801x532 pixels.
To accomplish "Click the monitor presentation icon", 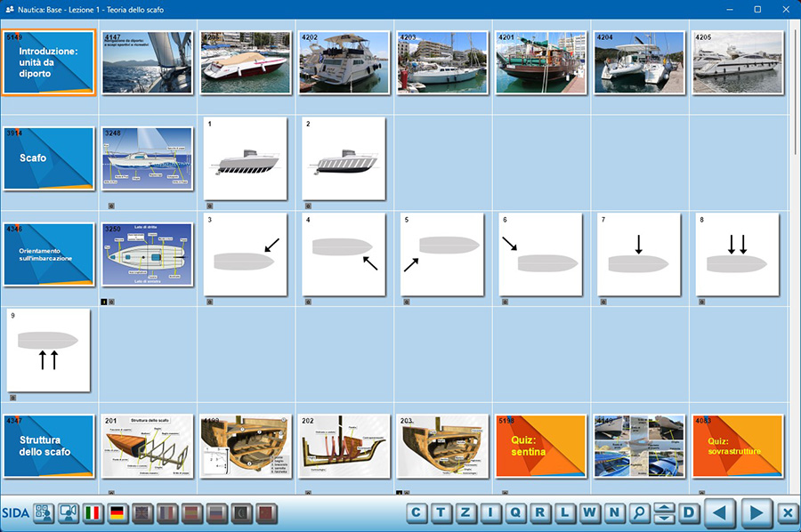I will coord(68,512).
